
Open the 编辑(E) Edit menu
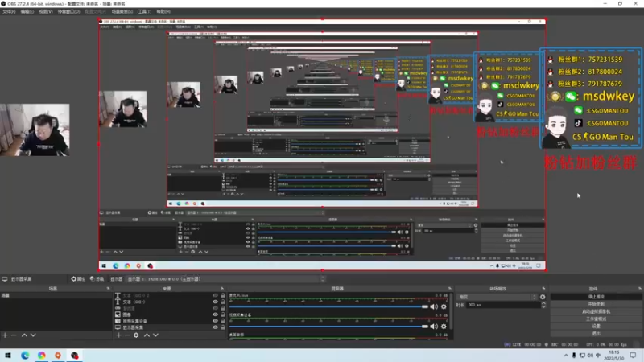[27, 11]
